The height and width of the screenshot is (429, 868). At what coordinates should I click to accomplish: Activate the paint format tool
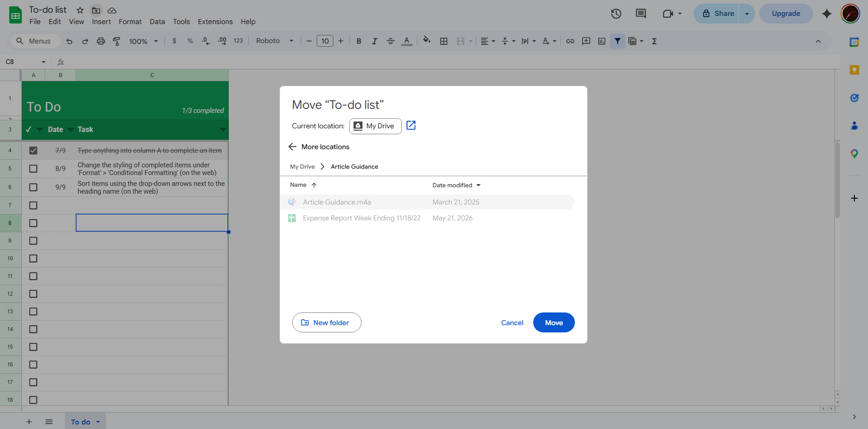tap(116, 41)
